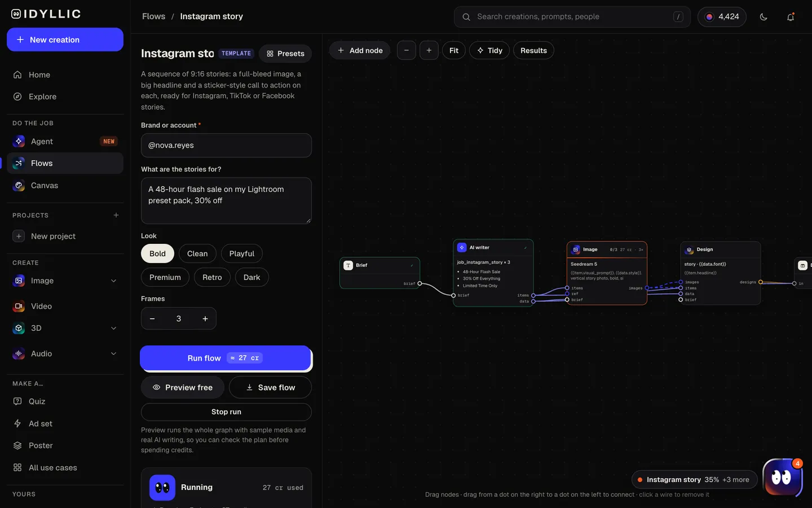The height and width of the screenshot is (508, 812).
Task: Select the Retro look
Action: pos(212,277)
